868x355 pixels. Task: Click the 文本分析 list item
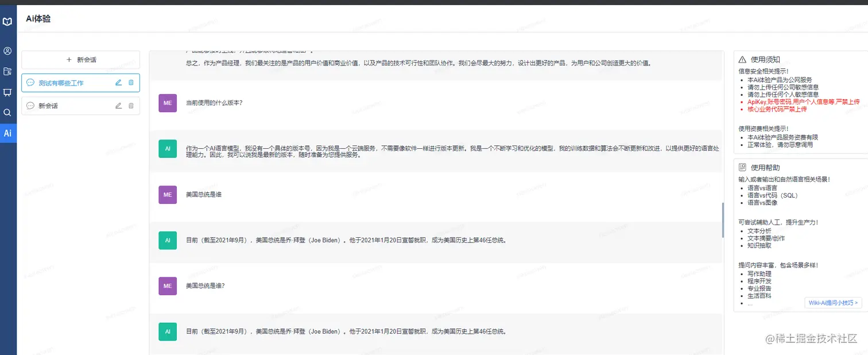pos(759,231)
